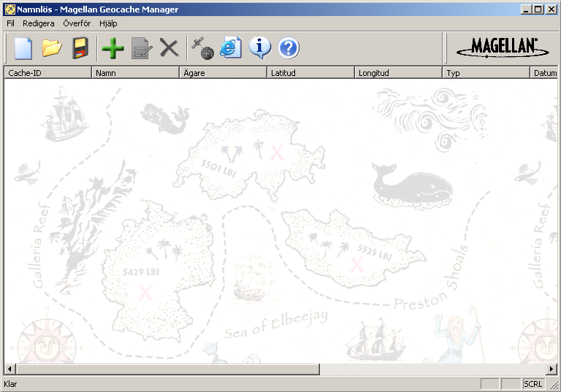Open a file via the folder icon
This screenshot has width=561, height=392.
pyautogui.click(x=52, y=48)
